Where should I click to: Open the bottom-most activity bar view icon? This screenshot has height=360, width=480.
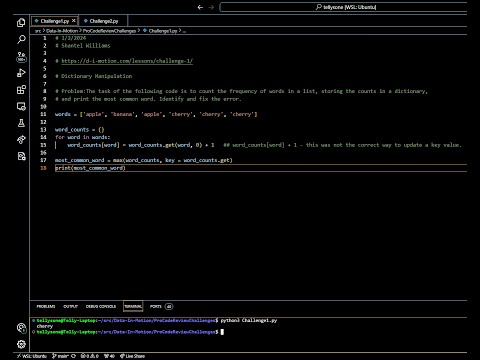[x=21, y=156]
